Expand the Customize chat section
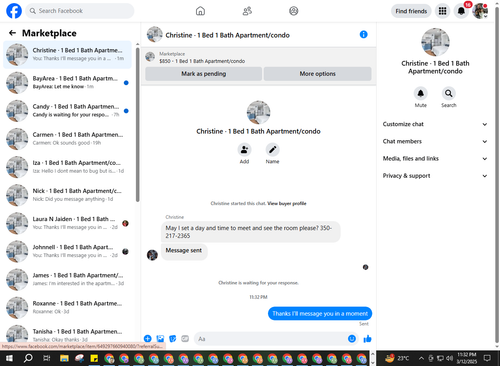The height and width of the screenshot is (366, 500). pyautogui.click(x=435, y=124)
